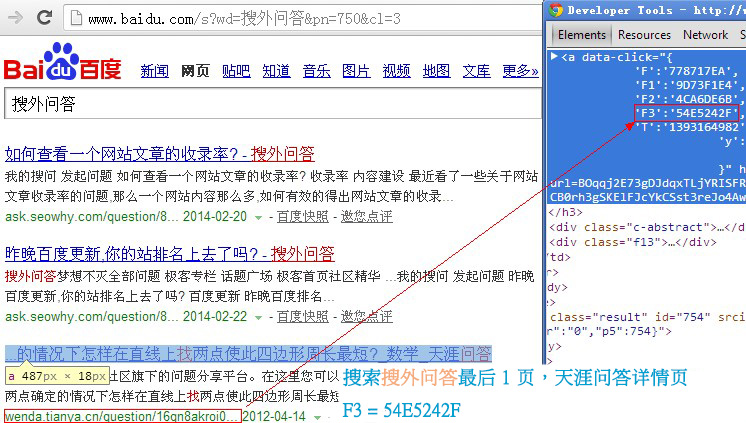
Task: Select the div class="f13" node
Action: (x=633, y=242)
